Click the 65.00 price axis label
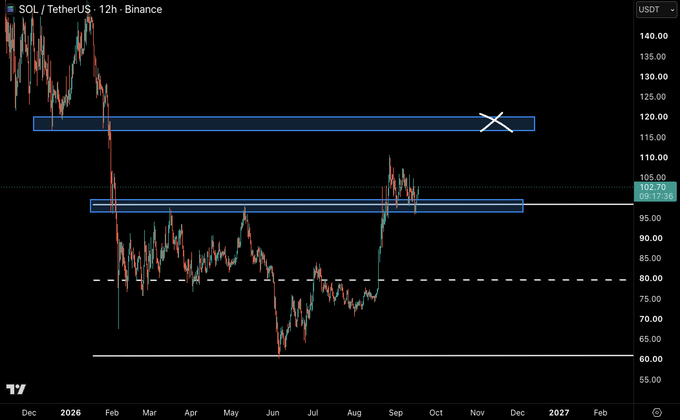This screenshot has width=680, height=420. pyautogui.click(x=650, y=339)
